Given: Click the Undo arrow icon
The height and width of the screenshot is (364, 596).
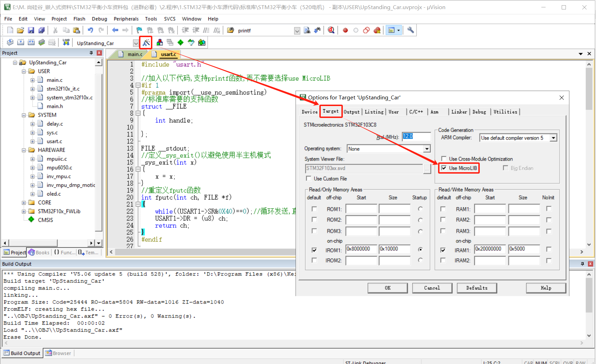Looking at the screenshot, I should [x=90, y=30].
